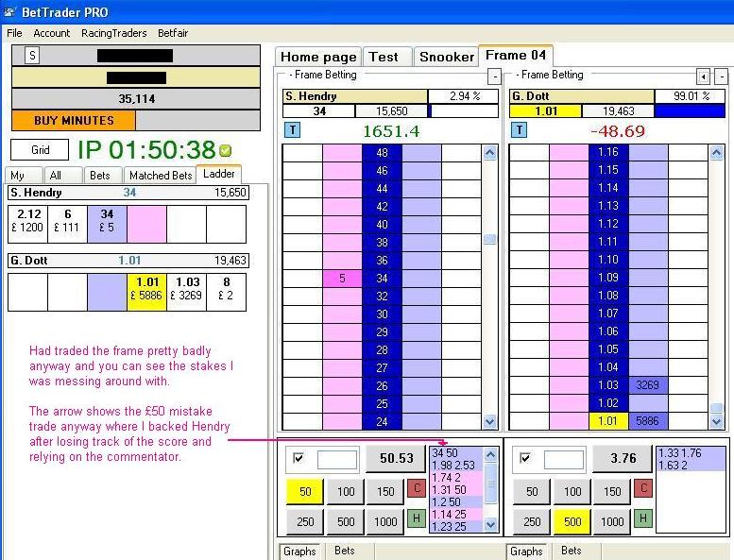Open the Graphs tab under the Hendry panel
734x560 pixels.
[299, 552]
